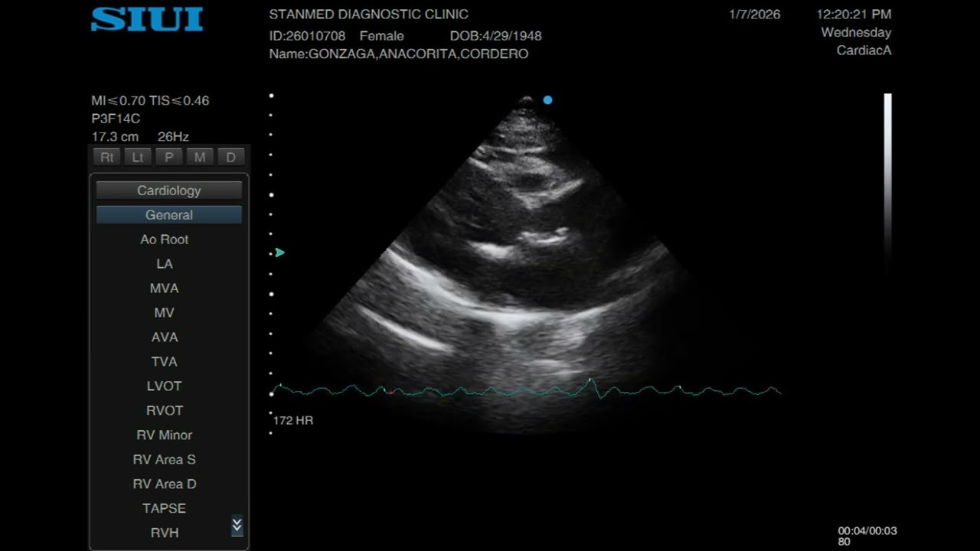
Task: Choose RV Area D measurement
Action: tap(165, 484)
